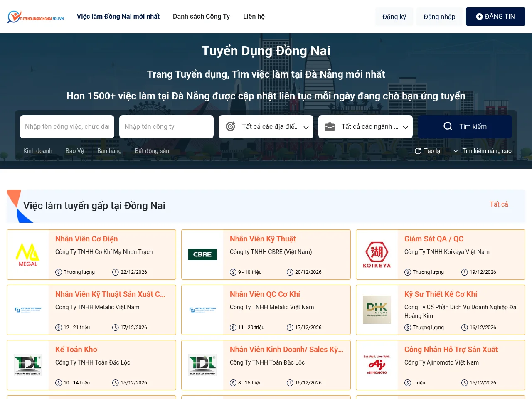Open the Tất cả các ngành dropdown
The image size is (532, 399).
pos(365,127)
